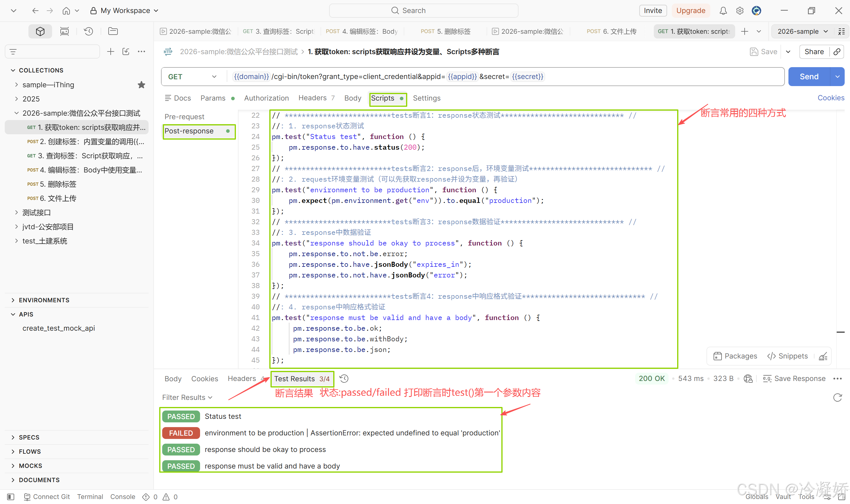The image size is (850, 504).
Task: Click the Search bar
Action: click(x=424, y=11)
